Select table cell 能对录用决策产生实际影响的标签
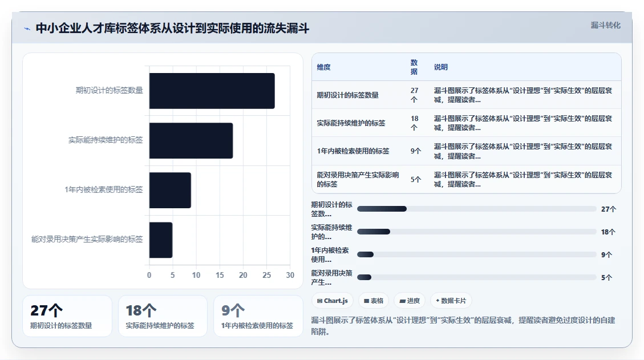Viewport: 644px width, 360px height. (x=358, y=180)
